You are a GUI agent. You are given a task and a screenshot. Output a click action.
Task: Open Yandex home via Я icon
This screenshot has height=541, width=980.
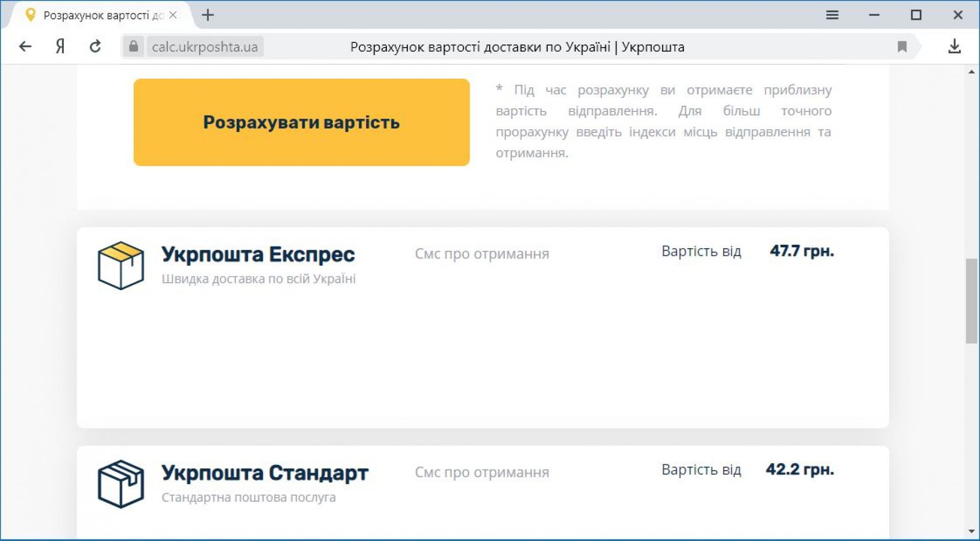(x=60, y=47)
